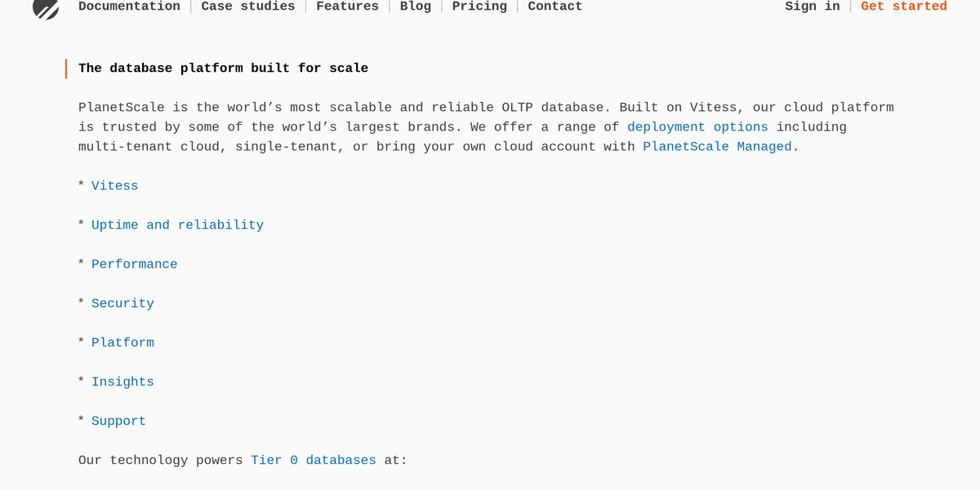Visit the Platform link
Viewport: 980px width, 490px height.
click(122, 342)
